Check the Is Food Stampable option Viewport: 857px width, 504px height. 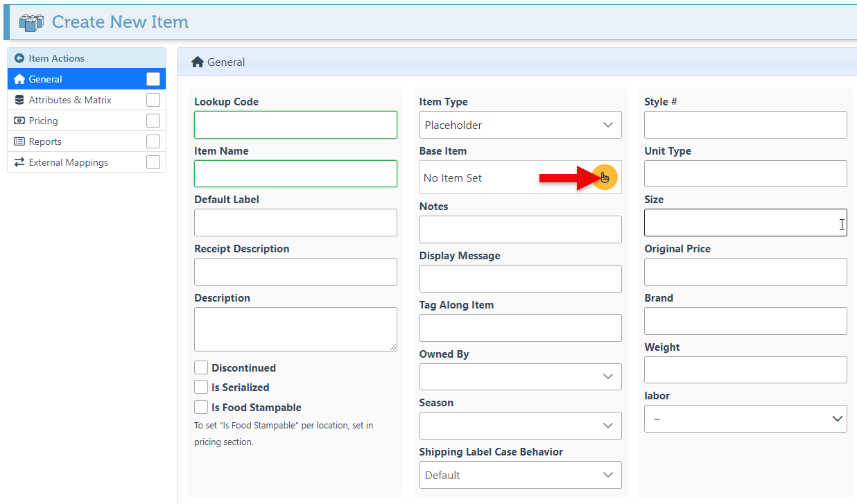pyautogui.click(x=201, y=407)
